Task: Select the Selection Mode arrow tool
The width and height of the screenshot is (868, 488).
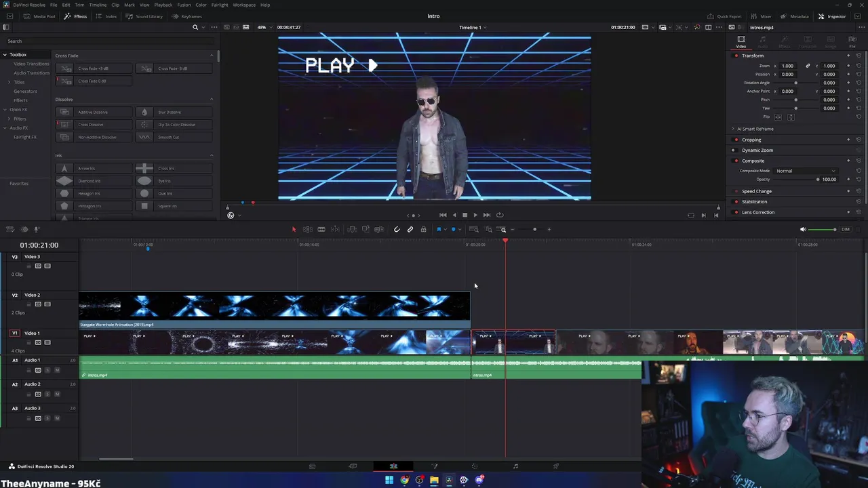Action: [x=294, y=230]
